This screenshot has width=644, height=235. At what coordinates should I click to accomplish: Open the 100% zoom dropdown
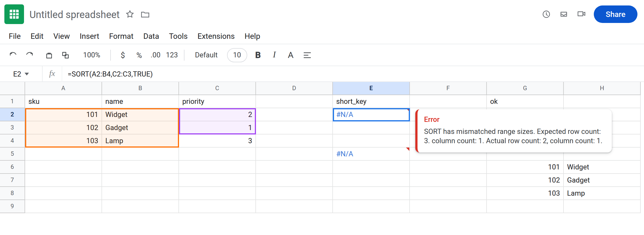(92, 55)
